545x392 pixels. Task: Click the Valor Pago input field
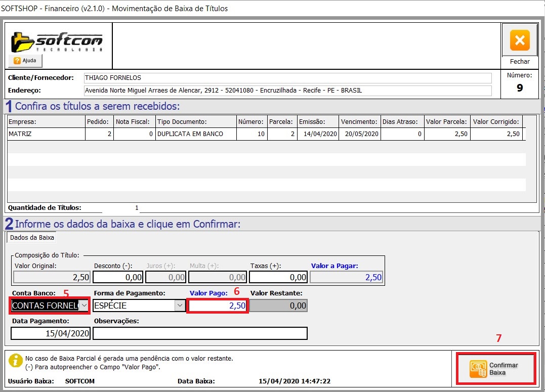218,306
